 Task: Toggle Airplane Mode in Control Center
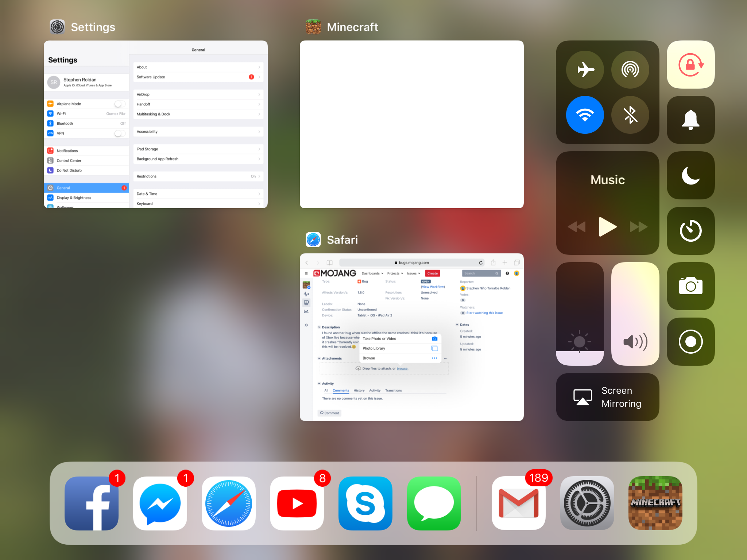tap(585, 70)
